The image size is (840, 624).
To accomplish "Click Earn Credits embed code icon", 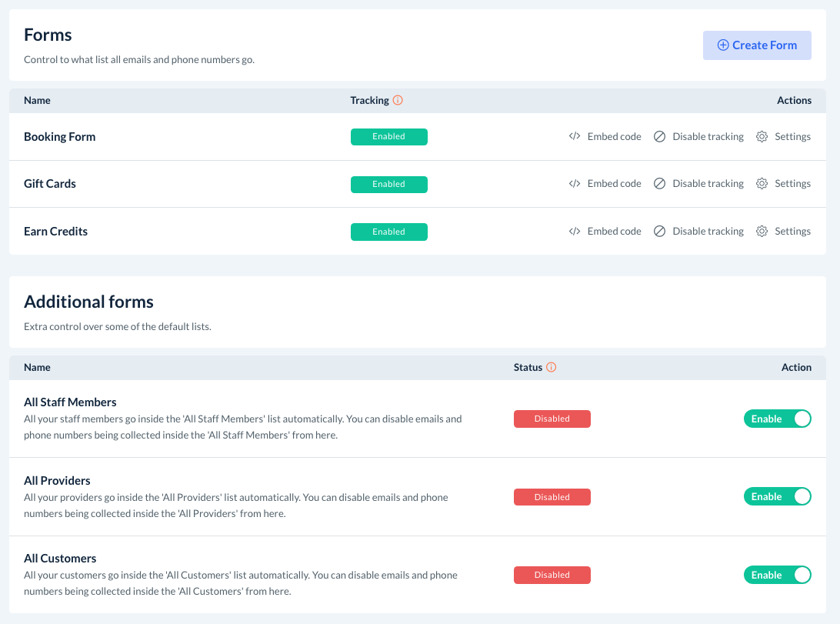I will point(574,232).
